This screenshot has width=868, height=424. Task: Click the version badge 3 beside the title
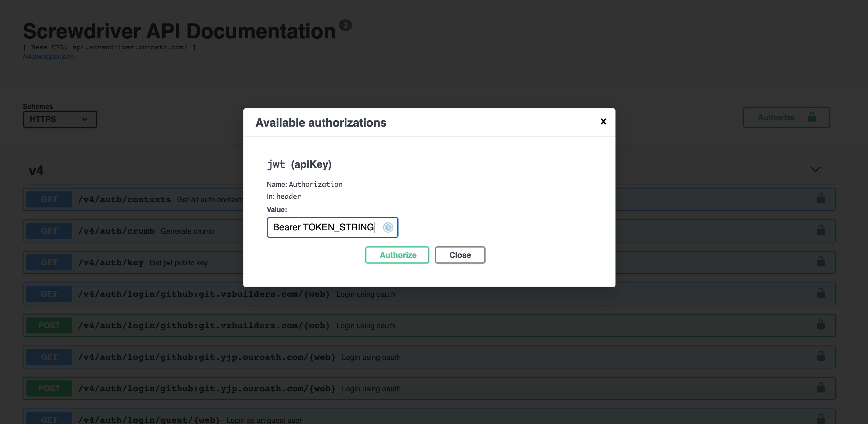(345, 25)
